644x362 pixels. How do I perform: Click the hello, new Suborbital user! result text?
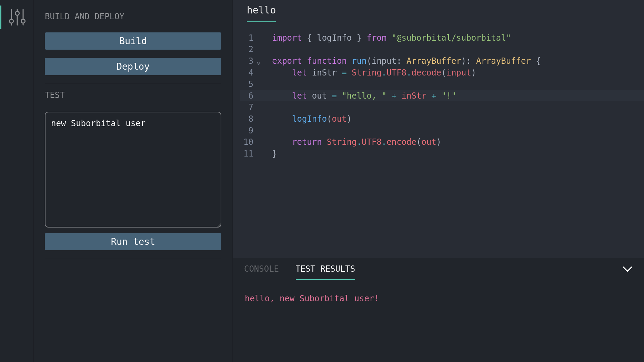pos(311,298)
